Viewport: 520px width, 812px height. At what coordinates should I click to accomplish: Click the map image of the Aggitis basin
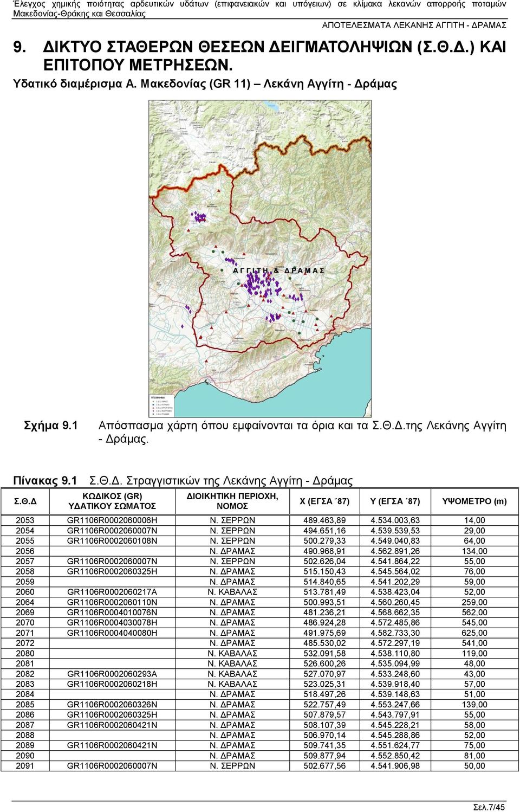coord(260,259)
